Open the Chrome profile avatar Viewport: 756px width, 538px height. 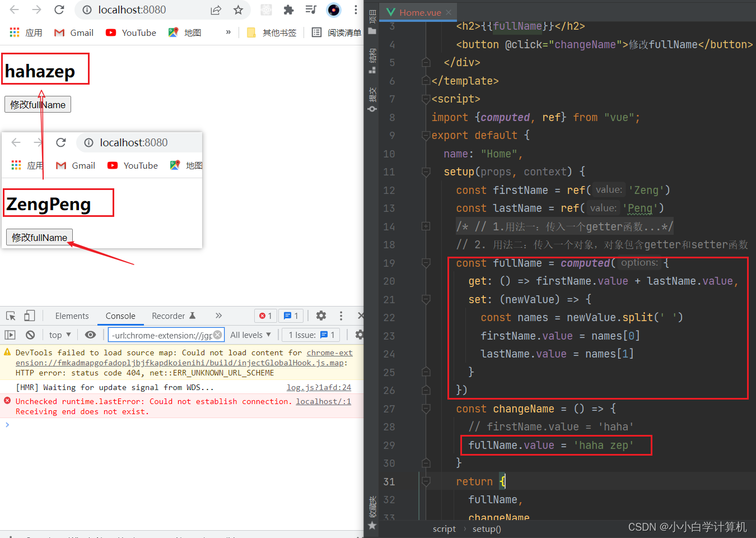point(334,10)
